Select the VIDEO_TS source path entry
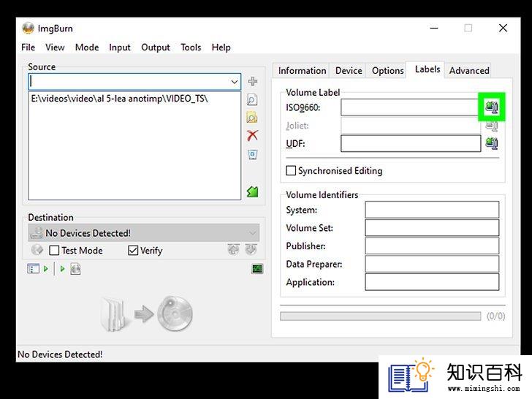 pos(119,99)
